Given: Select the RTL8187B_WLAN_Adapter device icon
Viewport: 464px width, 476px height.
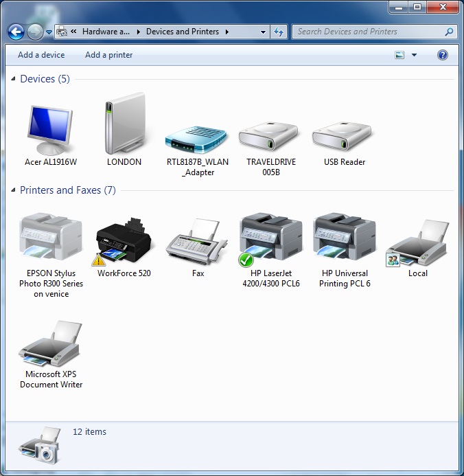Looking at the screenshot, I should 196,139.
